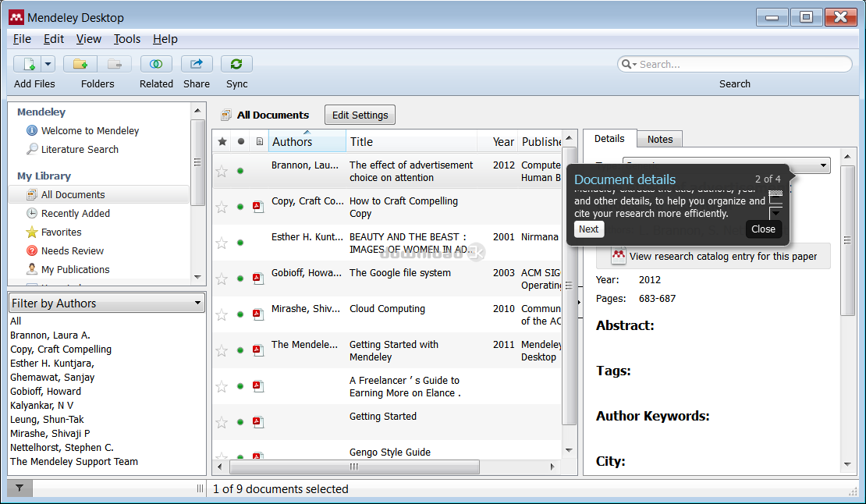The image size is (866, 504).
Task: Toggle favorite star for BEAUTY AND THE BEAST
Action: point(222,243)
